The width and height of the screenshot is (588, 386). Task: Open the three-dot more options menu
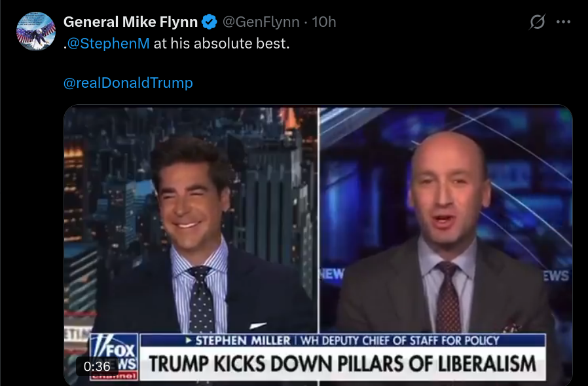pyautogui.click(x=563, y=22)
